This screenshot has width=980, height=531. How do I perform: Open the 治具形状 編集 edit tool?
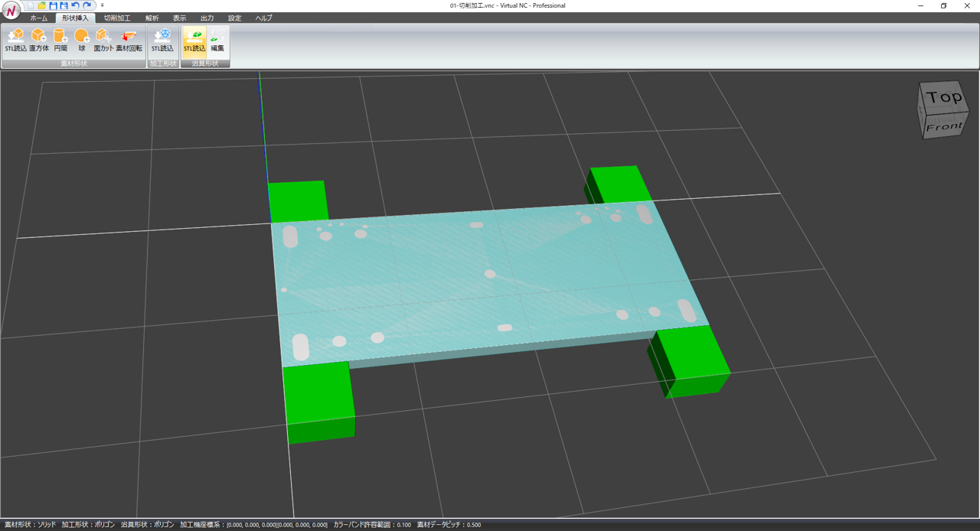[217, 40]
